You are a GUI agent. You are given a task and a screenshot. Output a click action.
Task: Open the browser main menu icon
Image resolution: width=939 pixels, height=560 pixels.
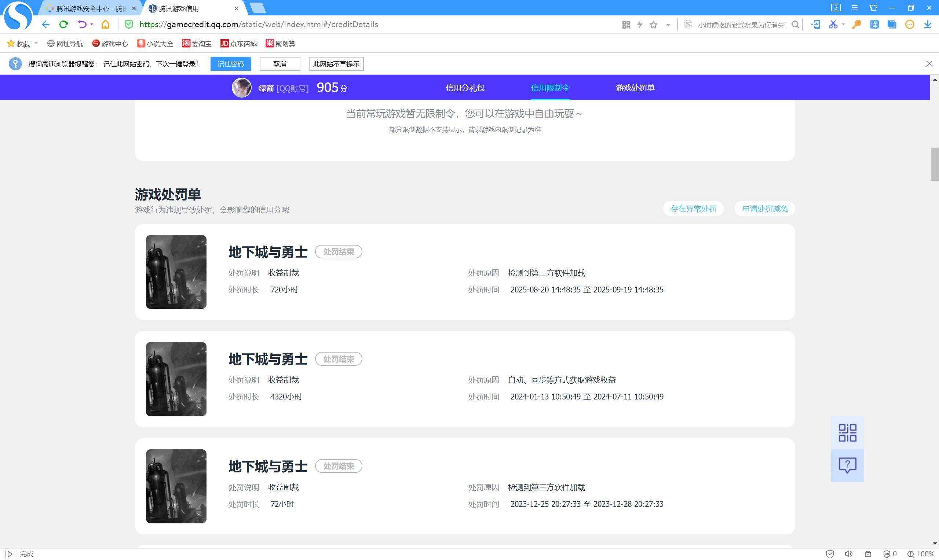tap(855, 8)
